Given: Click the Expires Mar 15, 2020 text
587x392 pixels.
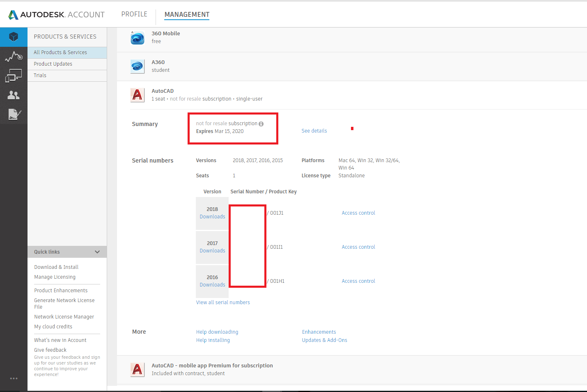Looking at the screenshot, I should (220, 131).
